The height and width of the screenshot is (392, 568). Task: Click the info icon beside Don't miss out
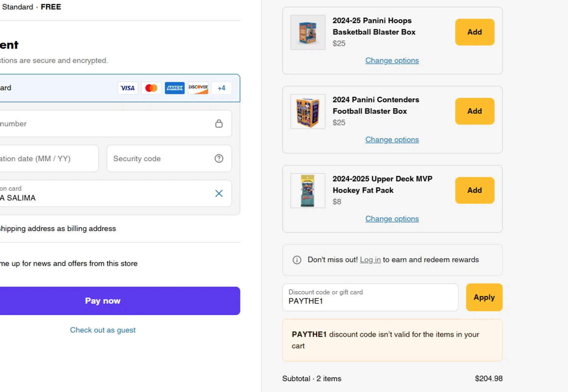(x=297, y=260)
